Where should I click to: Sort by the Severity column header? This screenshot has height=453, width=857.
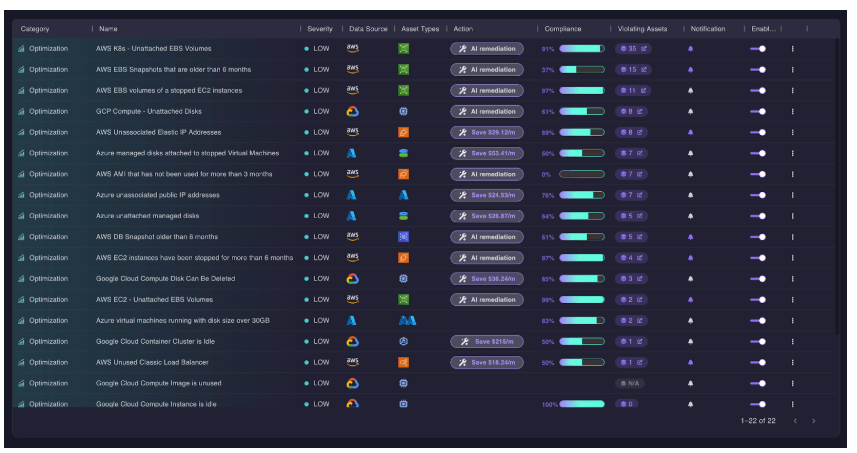[x=320, y=29]
